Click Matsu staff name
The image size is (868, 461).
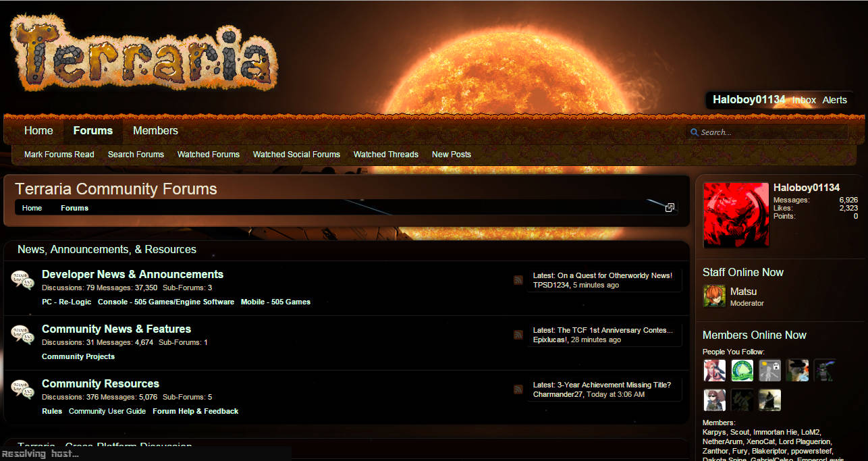pyautogui.click(x=743, y=292)
